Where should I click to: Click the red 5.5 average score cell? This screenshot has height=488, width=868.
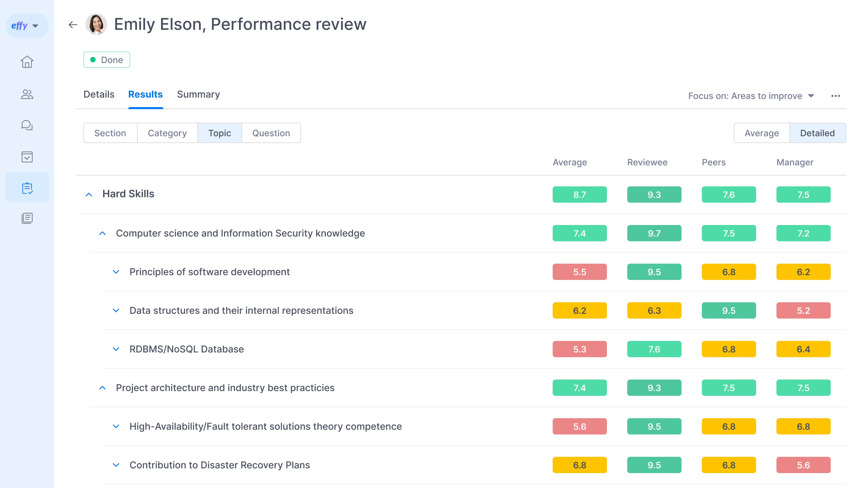pos(579,272)
